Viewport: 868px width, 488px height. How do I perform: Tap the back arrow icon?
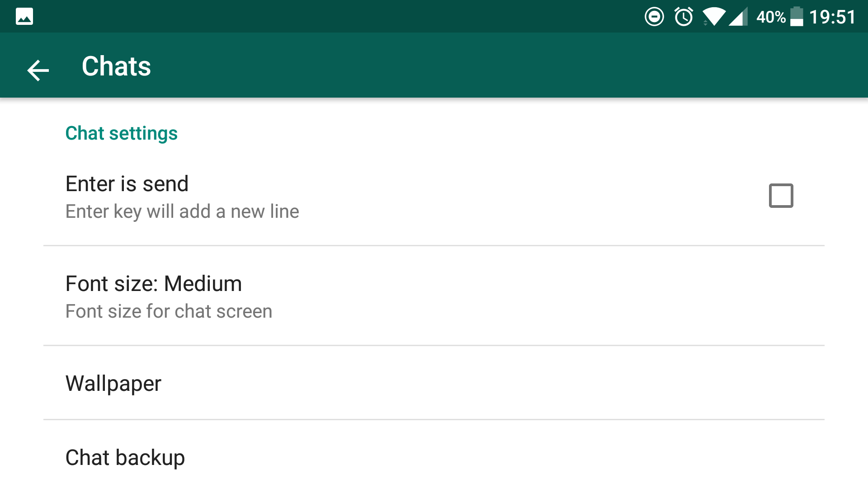38,70
